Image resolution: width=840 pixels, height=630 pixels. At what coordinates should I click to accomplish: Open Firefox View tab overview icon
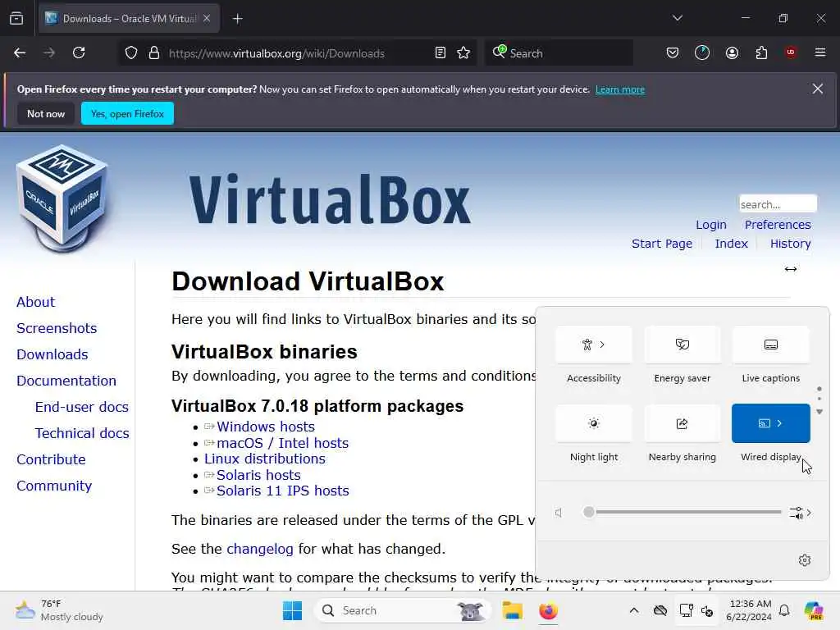pos(16,19)
